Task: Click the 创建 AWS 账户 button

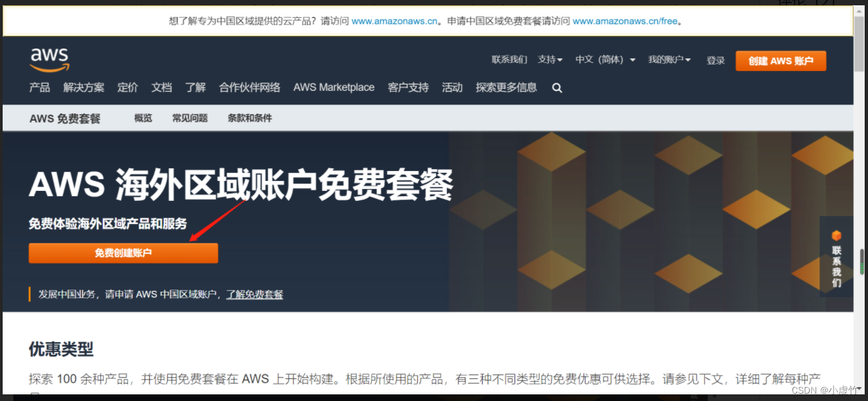Action: click(781, 61)
